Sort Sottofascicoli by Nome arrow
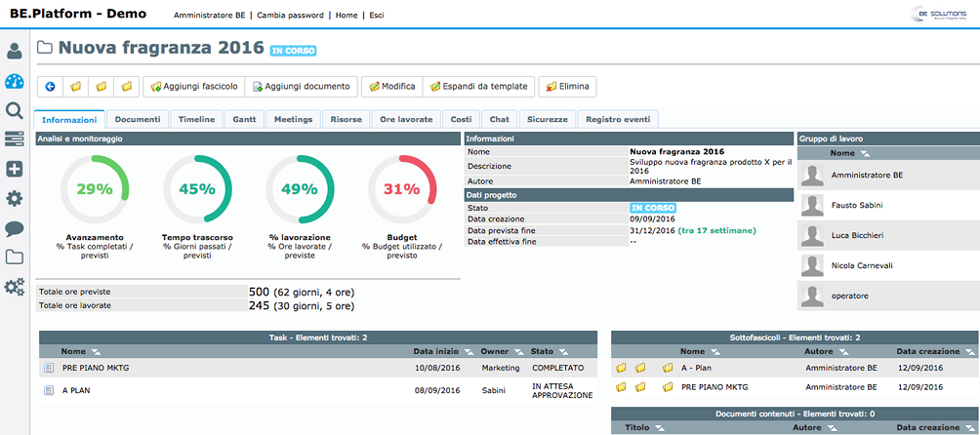980x435 pixels. click(x=715, y=352)
